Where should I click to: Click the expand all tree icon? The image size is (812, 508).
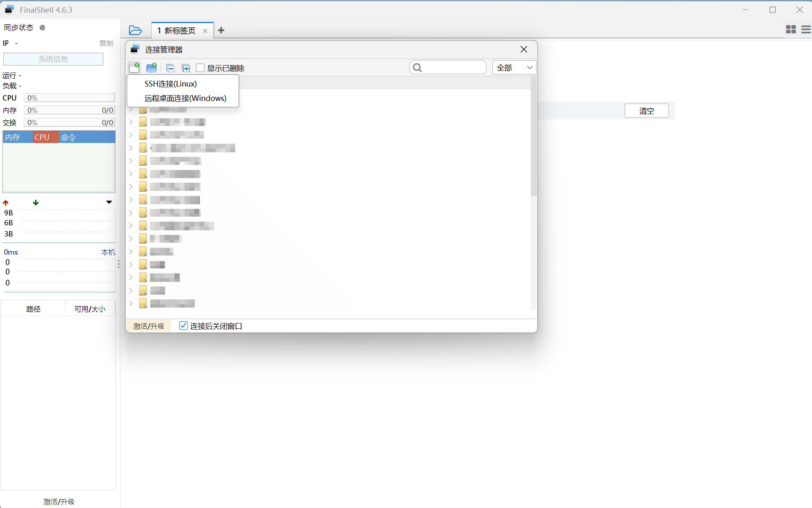(x=186, y=68)
